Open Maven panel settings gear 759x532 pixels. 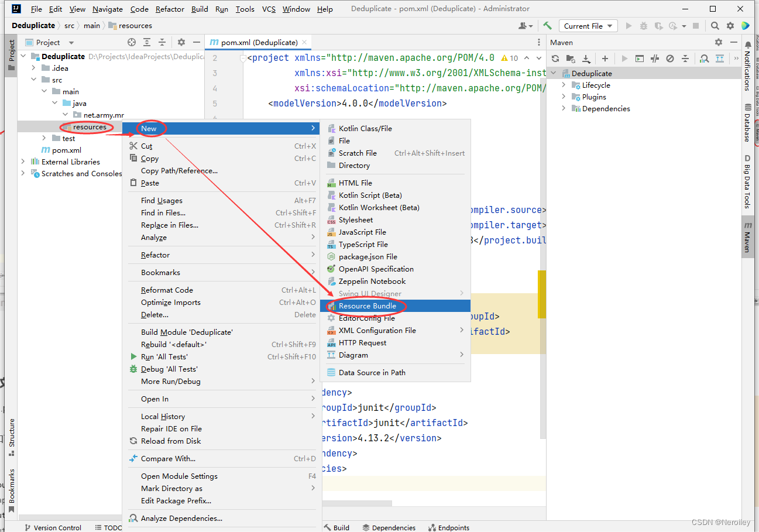pos(719,42)
